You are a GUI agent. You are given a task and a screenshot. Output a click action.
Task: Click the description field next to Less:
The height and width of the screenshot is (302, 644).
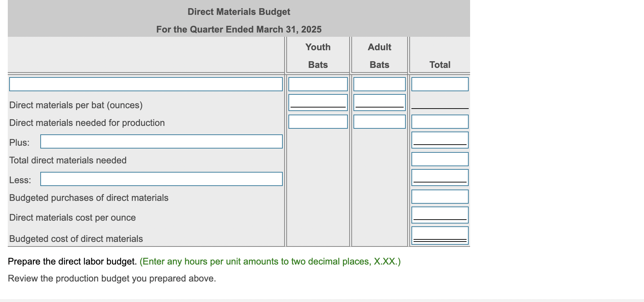[162, 179]
